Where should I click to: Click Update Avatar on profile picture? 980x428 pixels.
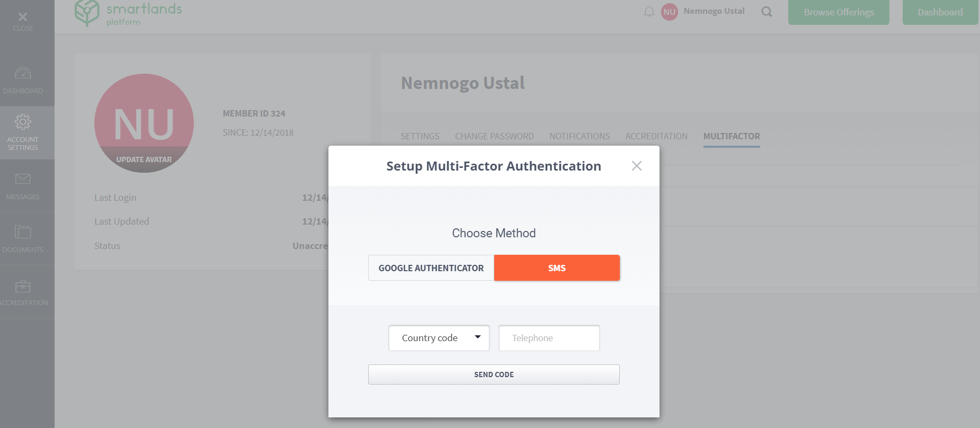tap(144, 159)
